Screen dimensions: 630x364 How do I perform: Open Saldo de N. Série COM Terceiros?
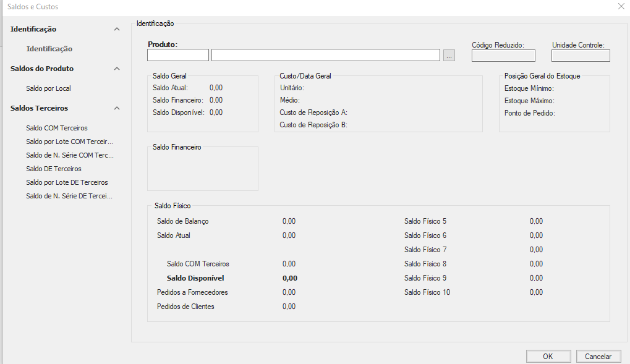click(69, 155)
